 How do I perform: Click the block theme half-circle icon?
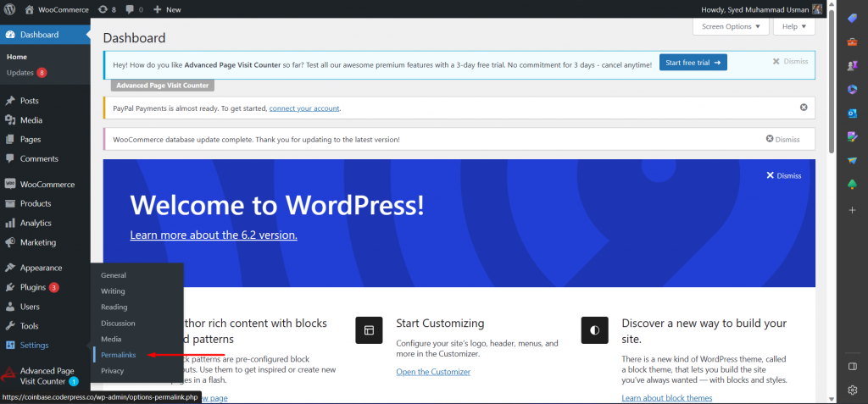594,329
